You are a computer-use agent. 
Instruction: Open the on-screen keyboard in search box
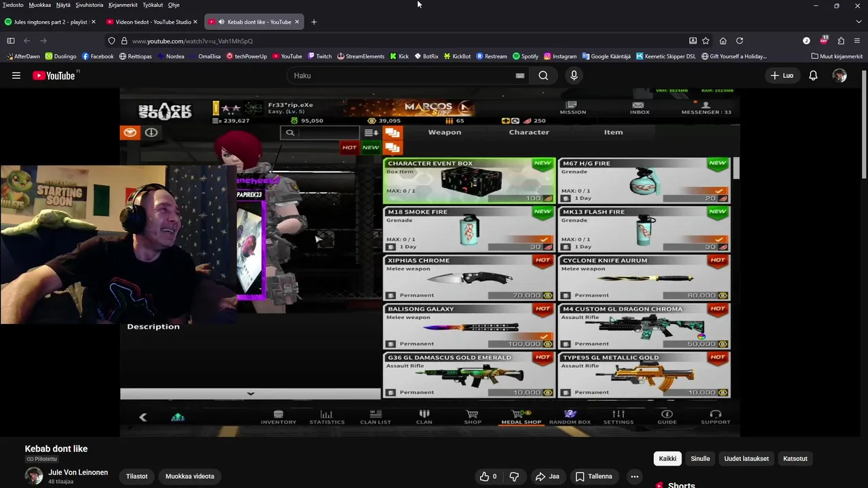520,75
